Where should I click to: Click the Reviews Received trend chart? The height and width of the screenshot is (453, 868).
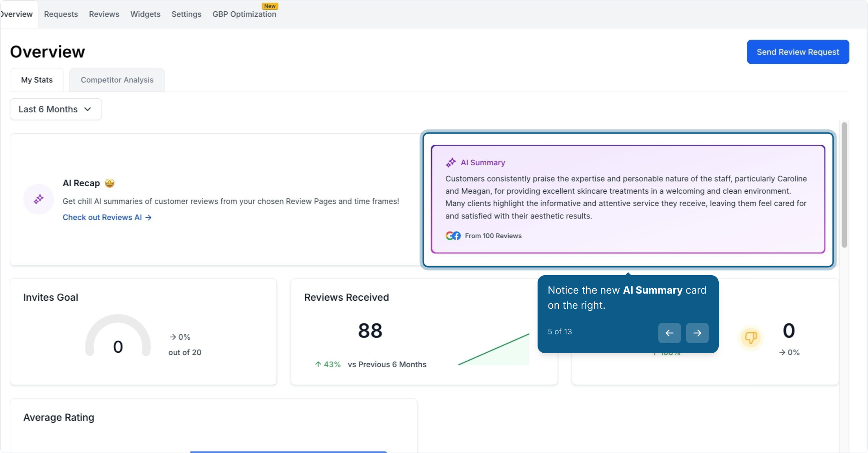[x=494, y=349]
